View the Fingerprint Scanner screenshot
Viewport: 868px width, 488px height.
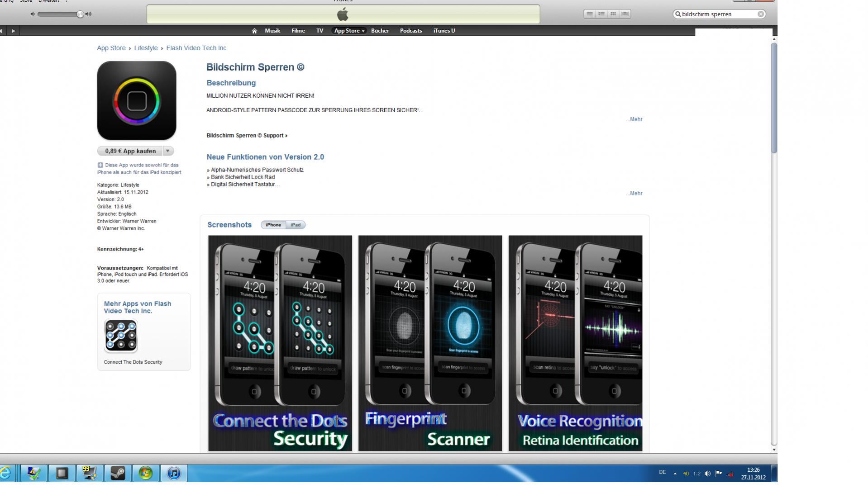point(430,343)
